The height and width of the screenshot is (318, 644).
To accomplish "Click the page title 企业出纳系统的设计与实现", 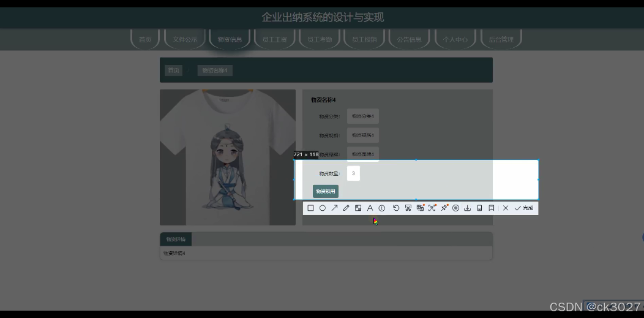I will point(323,17).
